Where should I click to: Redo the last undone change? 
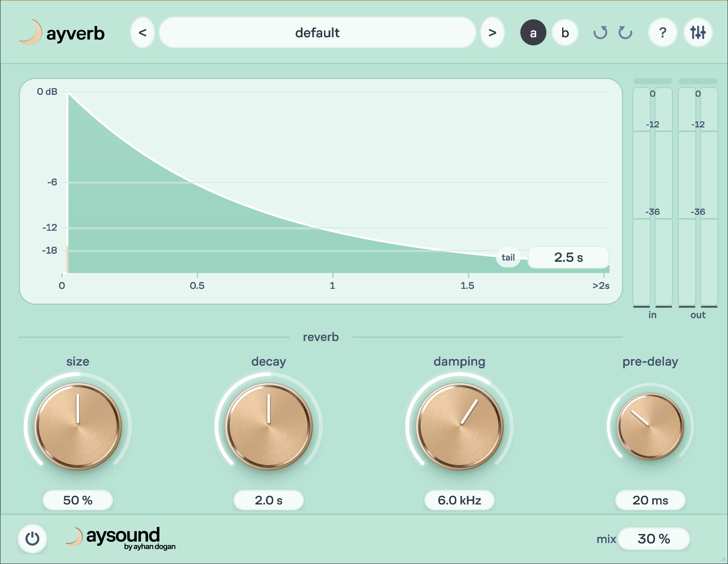[625, 33]
